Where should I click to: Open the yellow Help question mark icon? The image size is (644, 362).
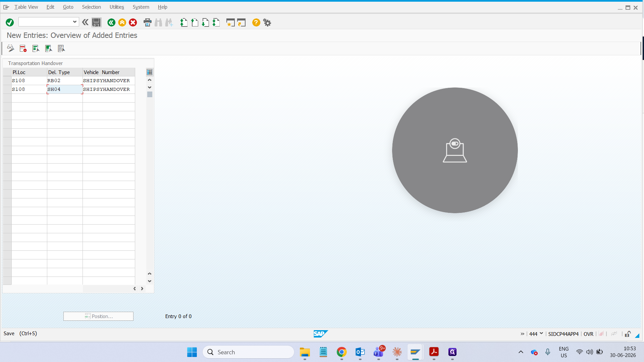[256, 22]
